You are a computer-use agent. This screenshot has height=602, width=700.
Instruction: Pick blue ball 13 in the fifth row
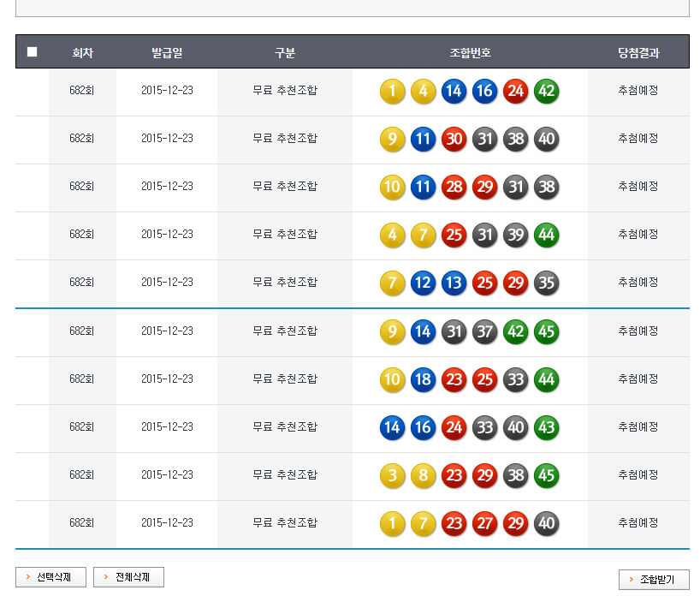[454, 283]
